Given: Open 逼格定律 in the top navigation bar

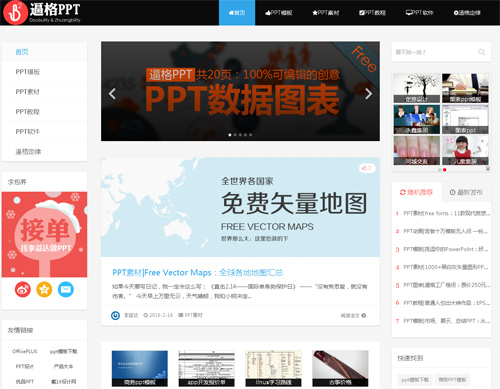Looking at the screenshot, I should pyautogui.click(x=467, y=13).
